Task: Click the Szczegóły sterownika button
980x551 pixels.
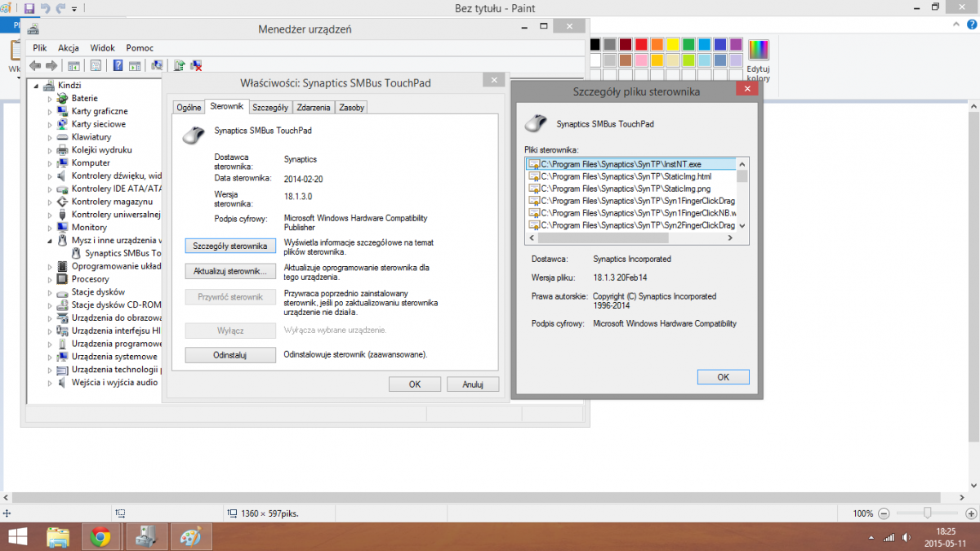Action: pyautogui.click(x=230, y=246)
